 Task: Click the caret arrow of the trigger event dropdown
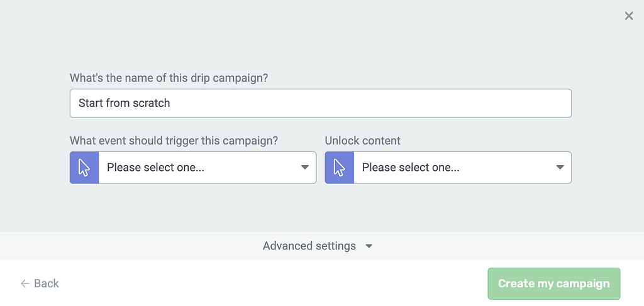click(304, 167)
